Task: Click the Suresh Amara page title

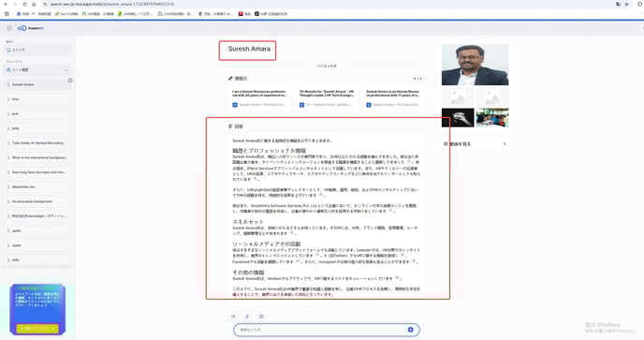Action: pyautogui.click(x=249, y=49)
